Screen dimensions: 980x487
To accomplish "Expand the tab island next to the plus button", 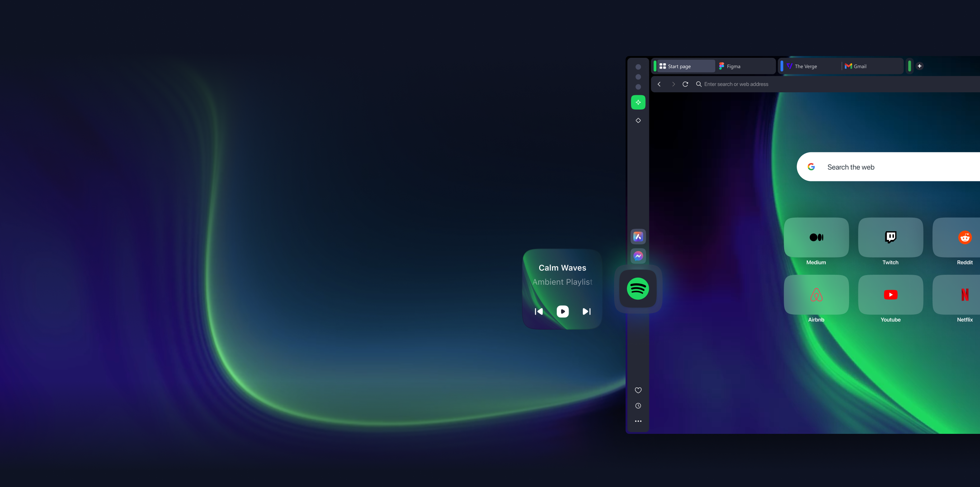I will (910, 66).
